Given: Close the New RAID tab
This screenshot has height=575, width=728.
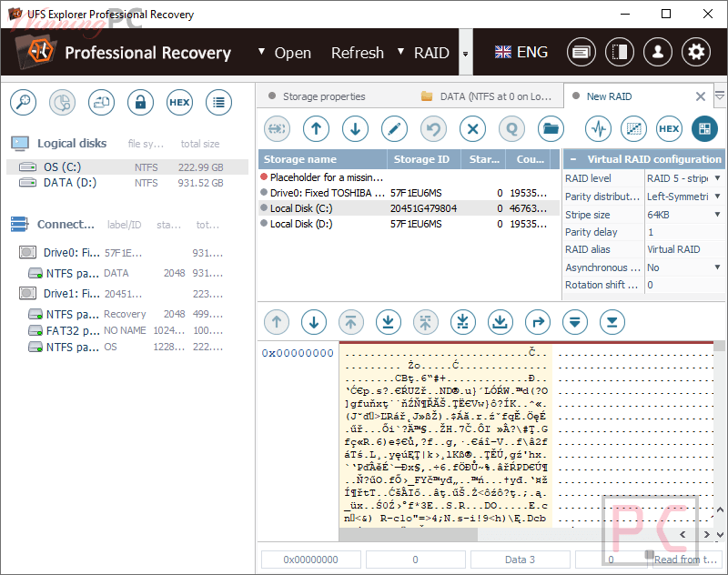Looking at the screenshot, I should (701, 96).
